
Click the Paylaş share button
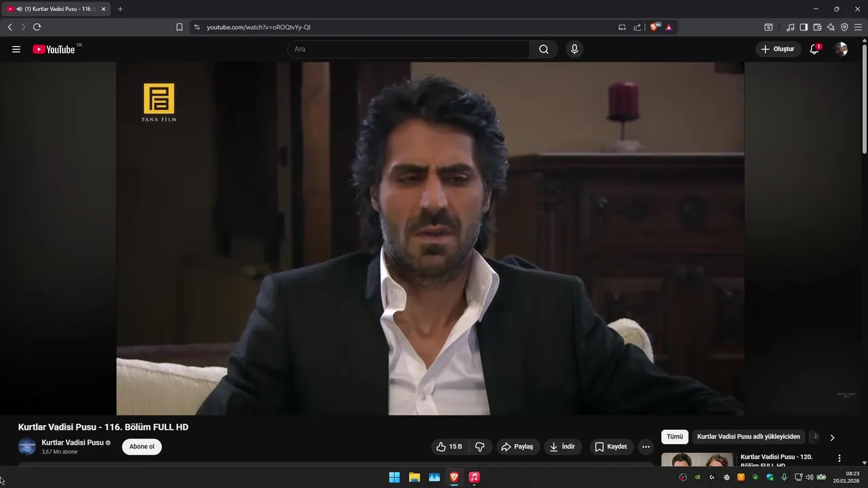click(x=517, y=447)
